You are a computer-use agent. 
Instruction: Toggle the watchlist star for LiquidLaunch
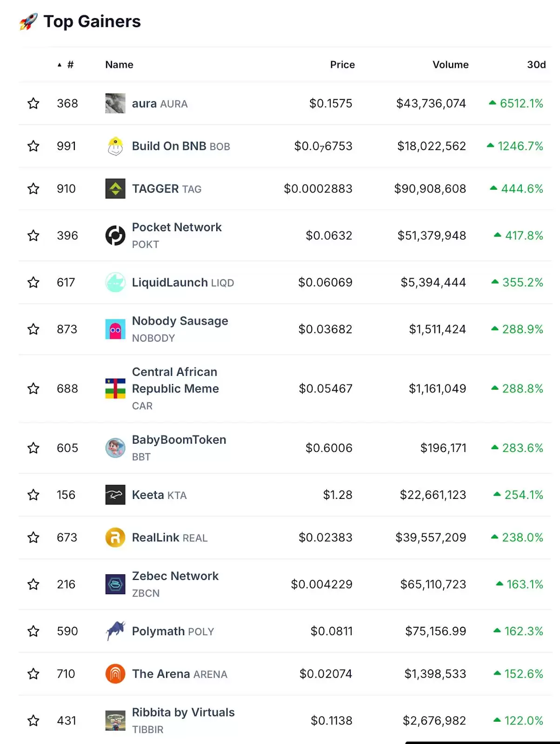click(x=33, y=282)
